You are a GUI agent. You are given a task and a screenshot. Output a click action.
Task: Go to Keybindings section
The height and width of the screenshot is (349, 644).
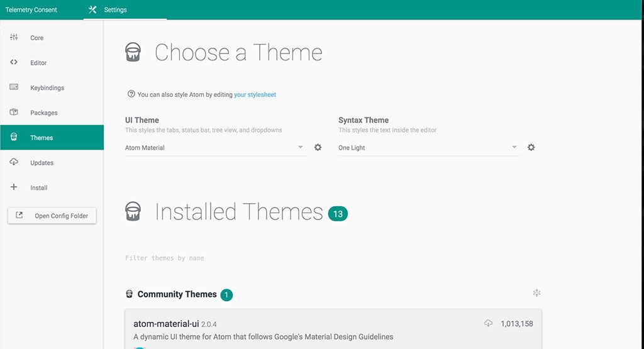coord(52,88)
